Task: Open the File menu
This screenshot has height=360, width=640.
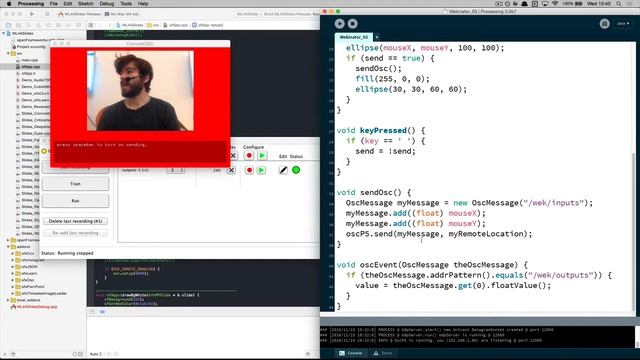Action: click(x=53, y=4)
